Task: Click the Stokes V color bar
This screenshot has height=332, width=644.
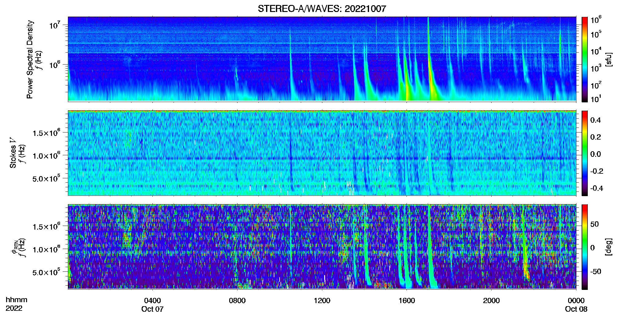Action: 585,153
